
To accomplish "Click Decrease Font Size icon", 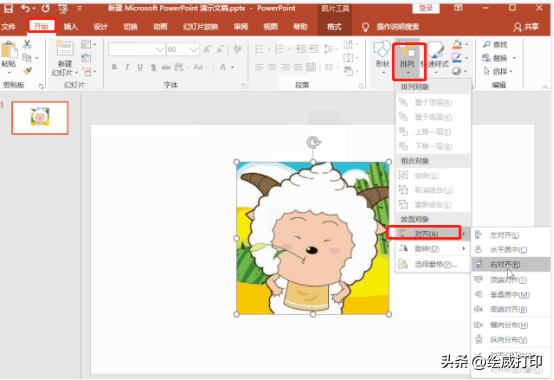I will point(220,49).
